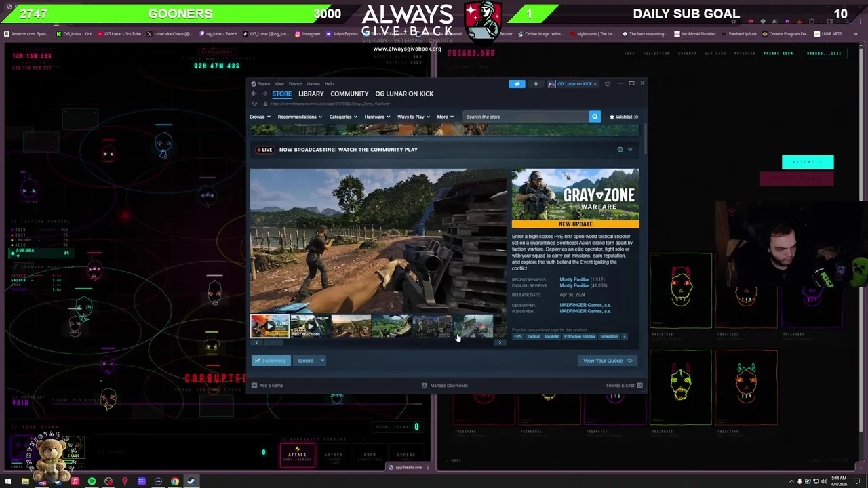This screenshot has height=488, width=868.
Task: Click the Simulation tag
Action: coord(609,337)
